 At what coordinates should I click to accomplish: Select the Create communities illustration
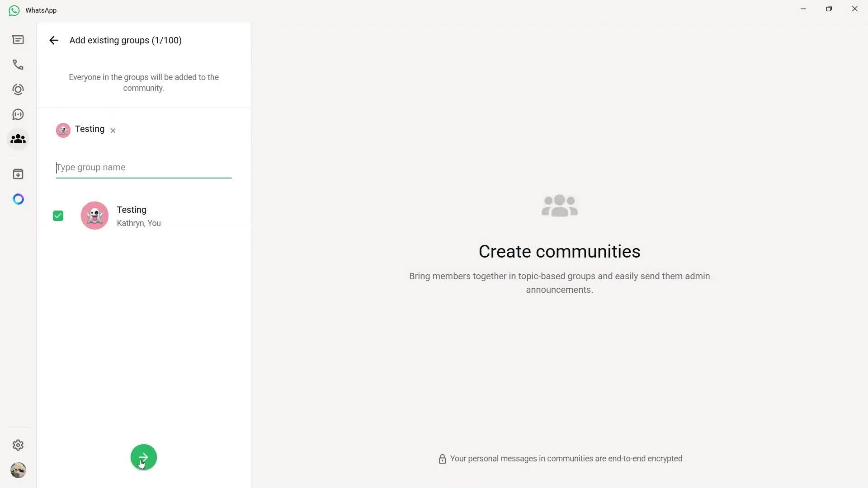click(559, 206)
